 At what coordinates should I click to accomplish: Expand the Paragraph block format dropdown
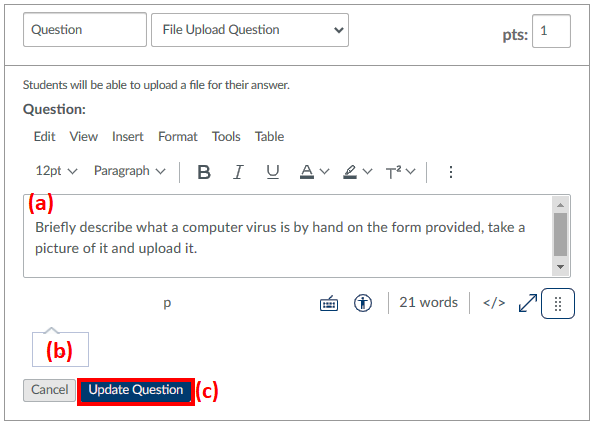click(129, 171)
